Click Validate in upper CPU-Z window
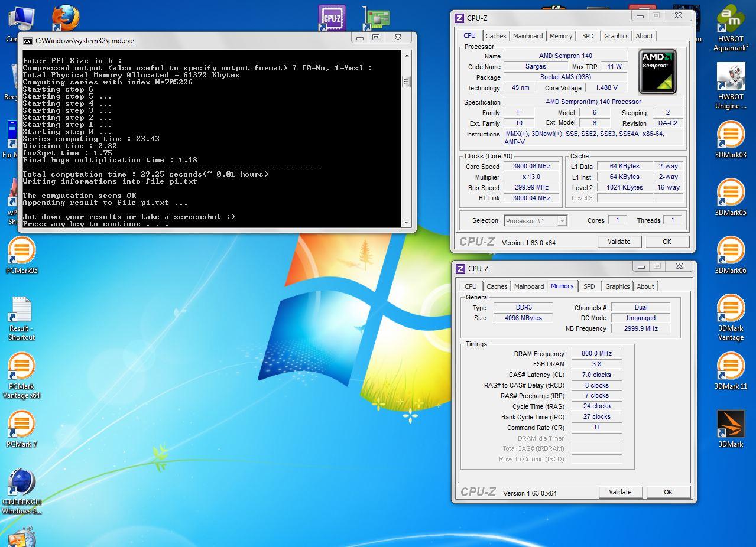756x547 pixels. pyautogui.click(x=619, y=242)
